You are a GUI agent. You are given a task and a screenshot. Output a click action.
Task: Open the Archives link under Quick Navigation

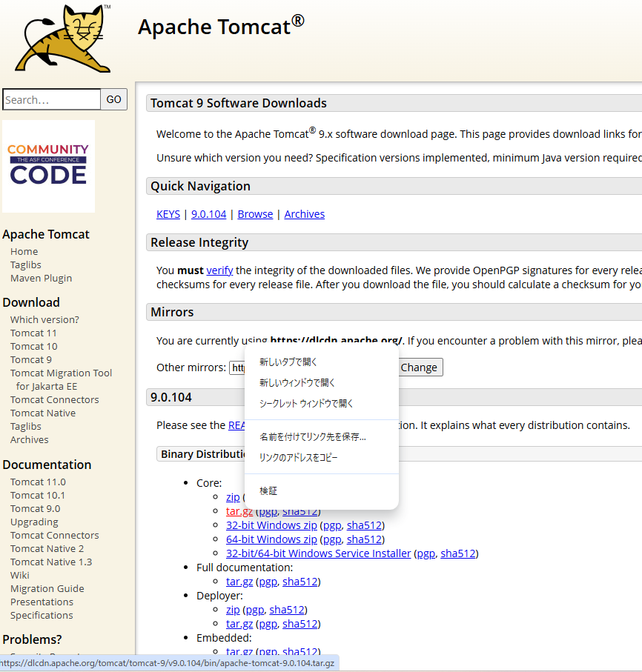pos(304,213)
